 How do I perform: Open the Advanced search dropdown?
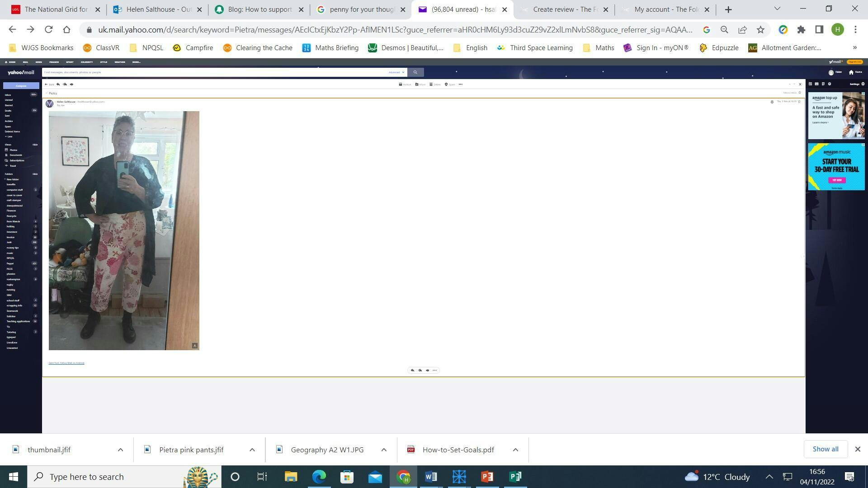tap(396, 72)
